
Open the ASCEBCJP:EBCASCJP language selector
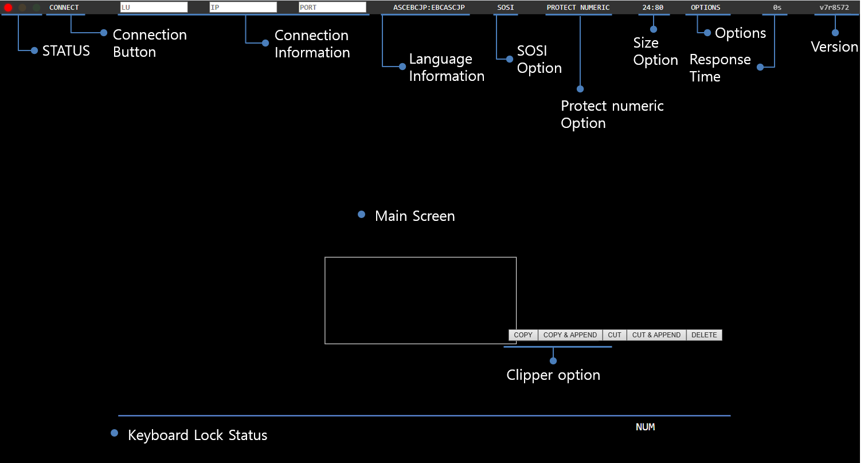(429, 7)
